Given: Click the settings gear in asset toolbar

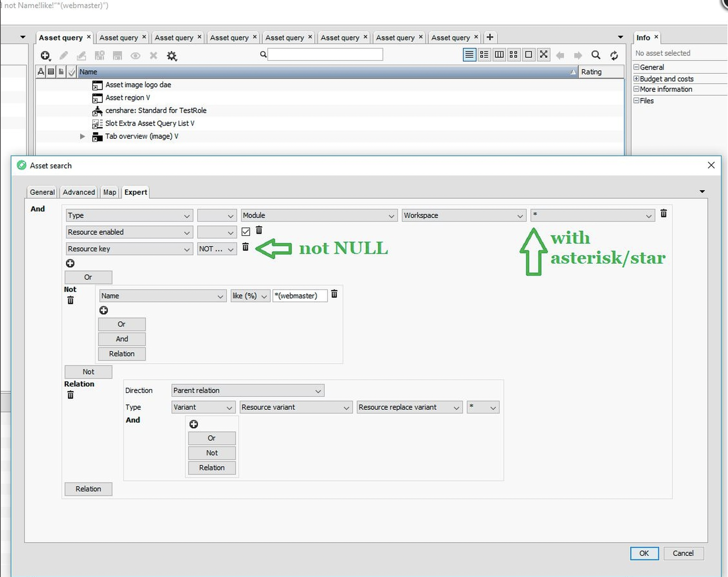Looking at the screenshot, I should (x=172, y=56).
